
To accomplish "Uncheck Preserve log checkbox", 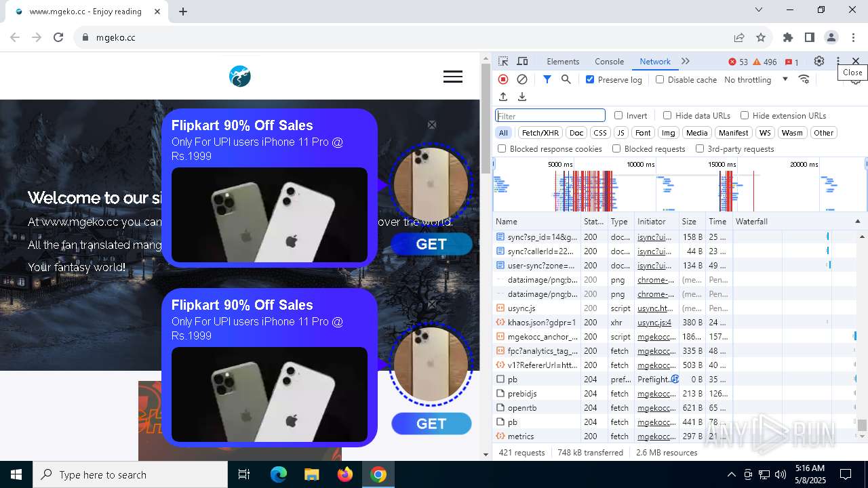I will (590, 79).
